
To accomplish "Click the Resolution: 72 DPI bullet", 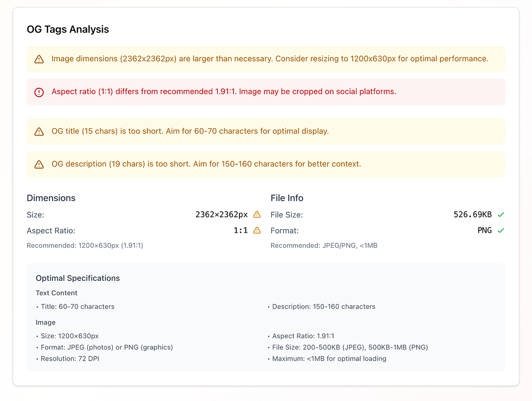I will [x=70, y=358].
